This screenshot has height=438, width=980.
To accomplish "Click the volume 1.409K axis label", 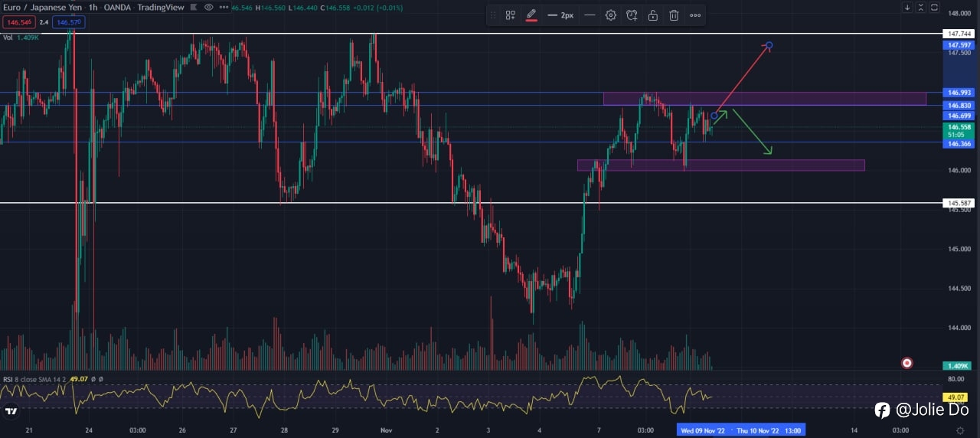I will (x=958, y=366).
